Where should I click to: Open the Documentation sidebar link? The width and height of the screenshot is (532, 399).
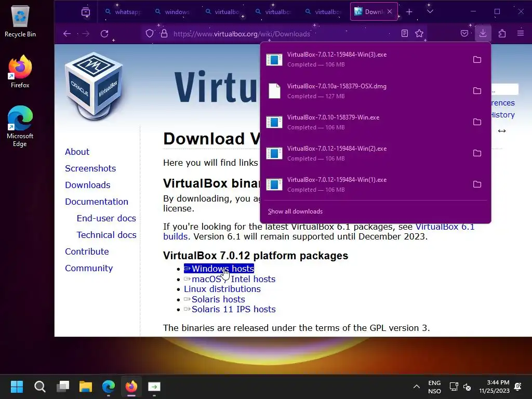coord(96,202)
